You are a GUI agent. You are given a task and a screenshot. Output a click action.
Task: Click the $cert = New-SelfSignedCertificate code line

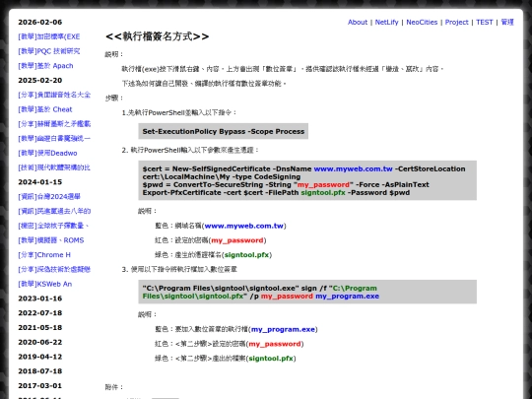(303, 169)
